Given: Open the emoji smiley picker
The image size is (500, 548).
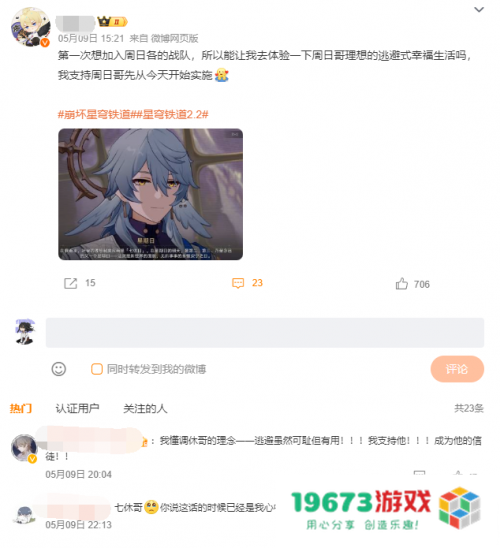Looking at the screenshot, I should click(x=59, y=369).
